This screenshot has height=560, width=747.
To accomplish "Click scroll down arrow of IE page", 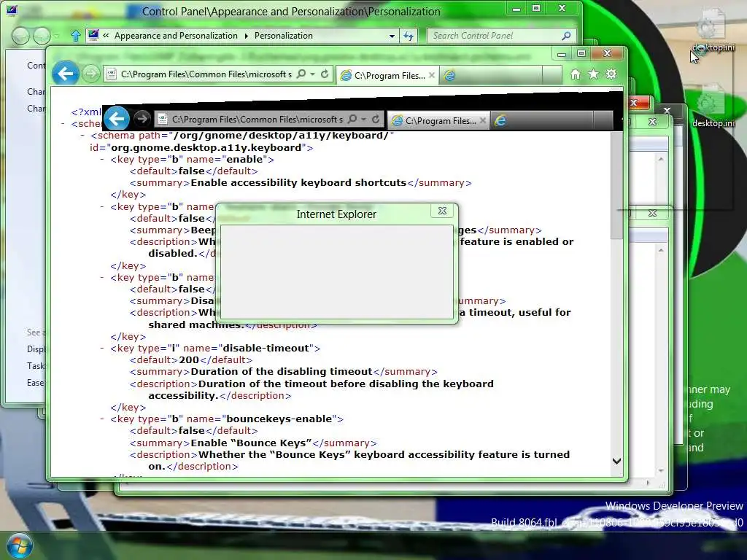I will click(x=616, y=461).
